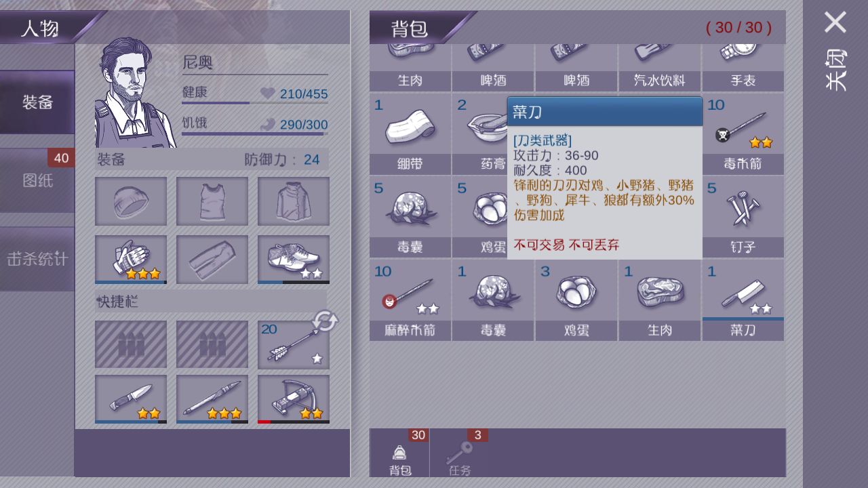The image size is (868, 488).
Task: Open the 图纸 blueprints tab
Action: [37, 181]
